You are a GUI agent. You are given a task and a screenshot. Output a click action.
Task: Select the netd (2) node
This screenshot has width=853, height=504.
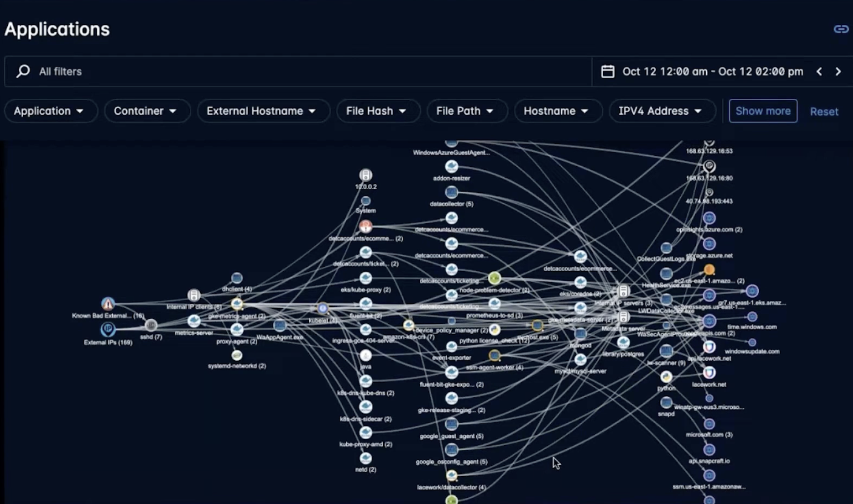coord(366,458)
